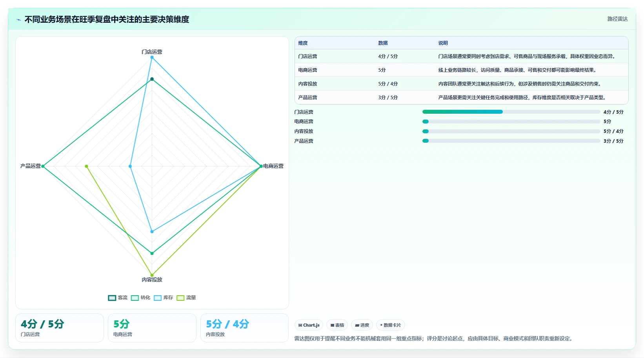This screenshot has height=358, width=644.
Task: Click the 门店运营 progress bar
Action: click(511, 112)
